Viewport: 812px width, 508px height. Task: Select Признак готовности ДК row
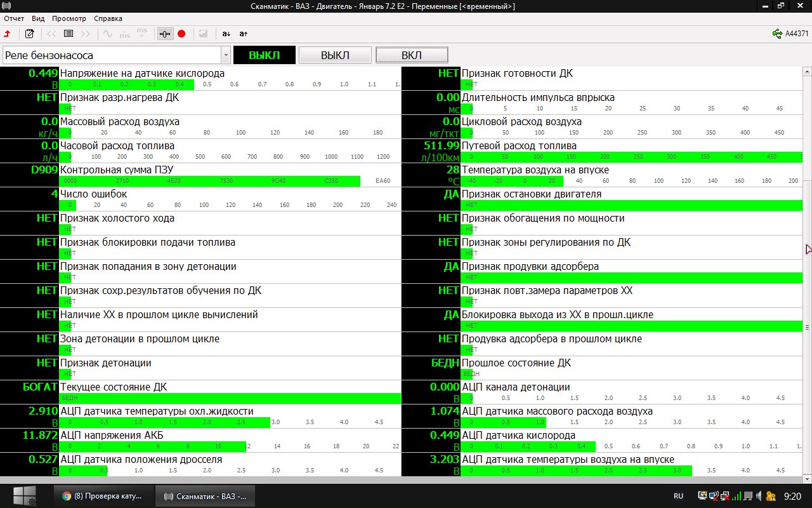point(603,79)
